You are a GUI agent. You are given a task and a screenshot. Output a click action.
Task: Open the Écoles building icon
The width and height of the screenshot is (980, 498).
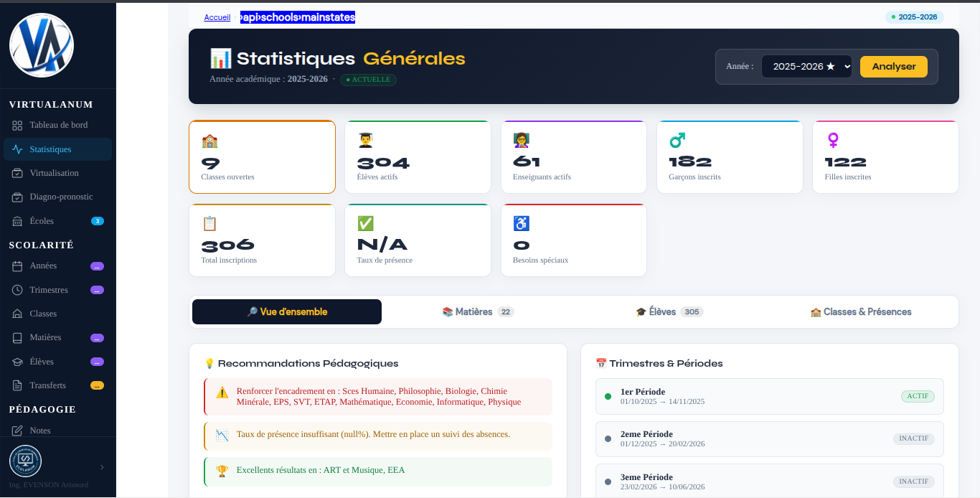(x=17, y=221)
